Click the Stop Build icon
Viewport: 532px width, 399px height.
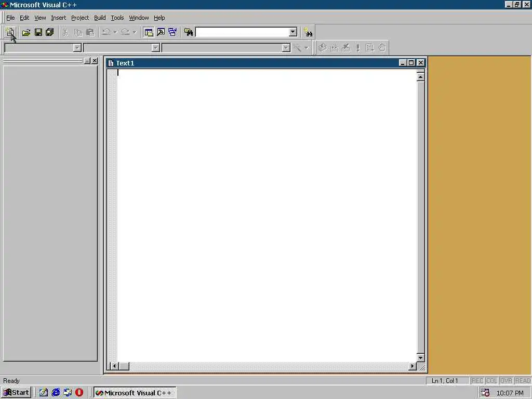[x=346, y=48]
